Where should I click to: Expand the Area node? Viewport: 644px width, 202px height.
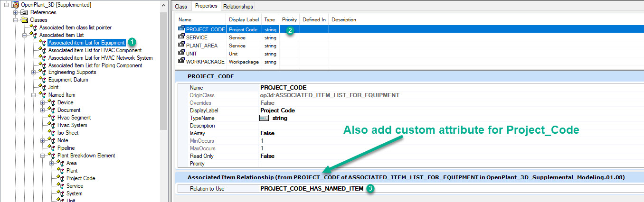52,163
